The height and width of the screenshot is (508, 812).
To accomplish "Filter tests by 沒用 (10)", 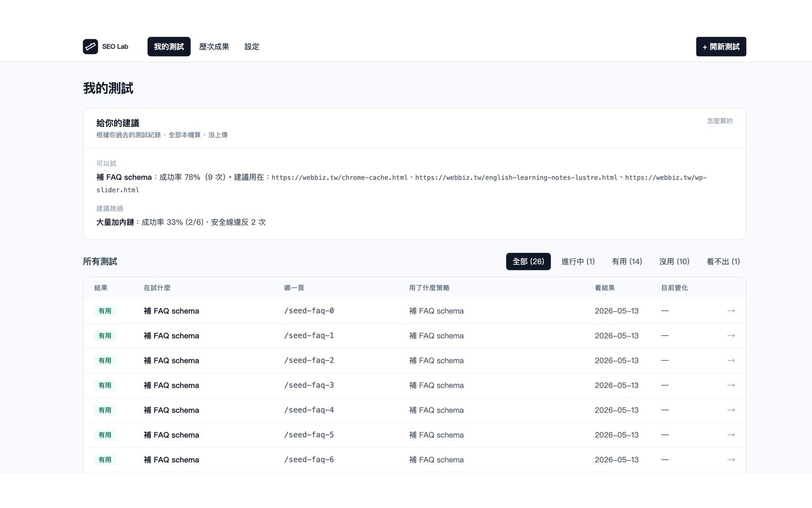I will 674,261.
